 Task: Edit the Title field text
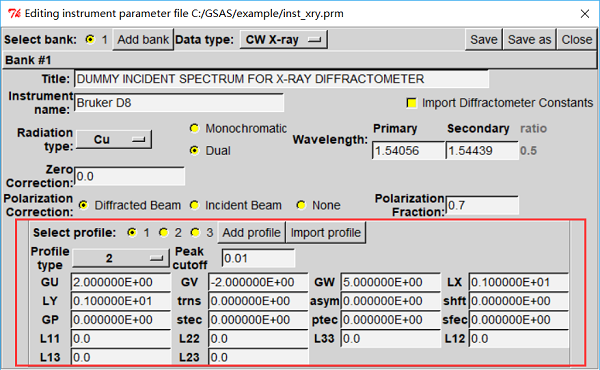(281, 79)
